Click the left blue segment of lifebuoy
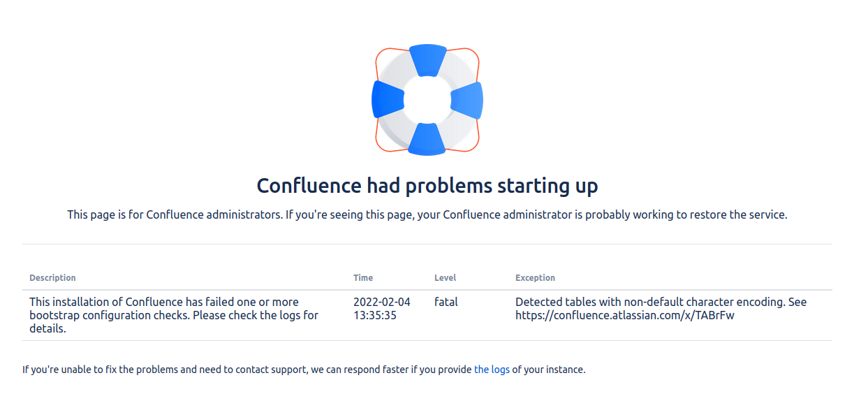 [x=388, y=99]
